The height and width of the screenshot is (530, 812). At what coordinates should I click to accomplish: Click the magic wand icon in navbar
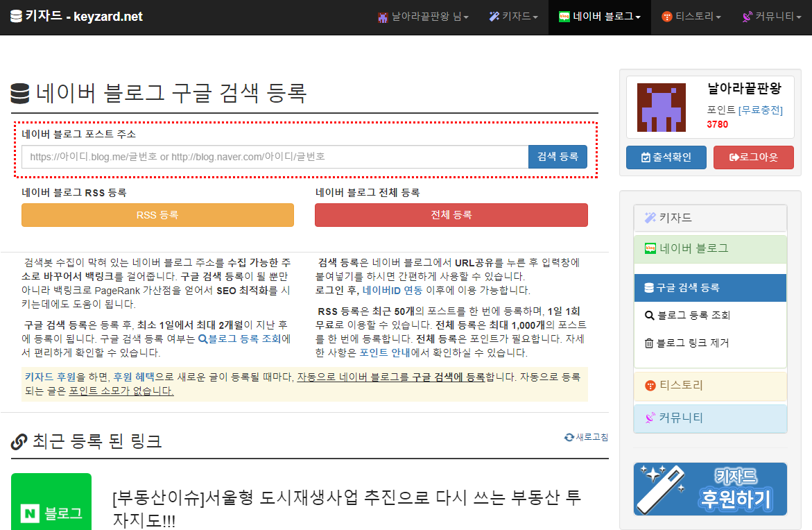(494, 17)
